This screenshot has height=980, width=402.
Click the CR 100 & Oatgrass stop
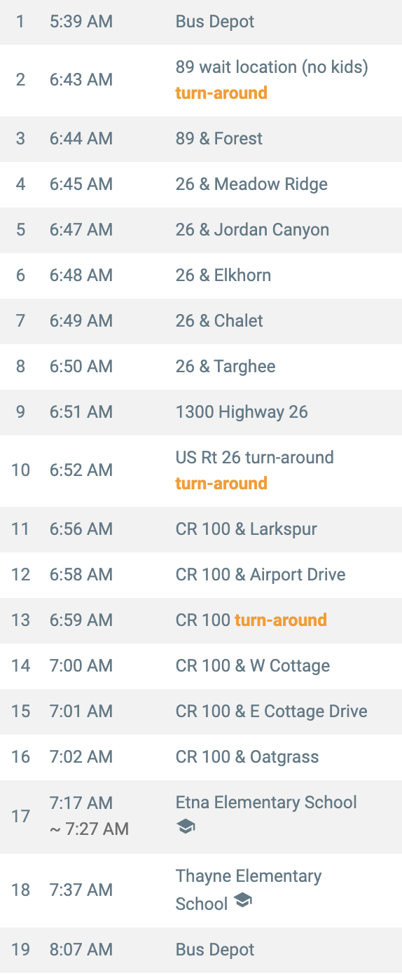click(x=247, y=756)
